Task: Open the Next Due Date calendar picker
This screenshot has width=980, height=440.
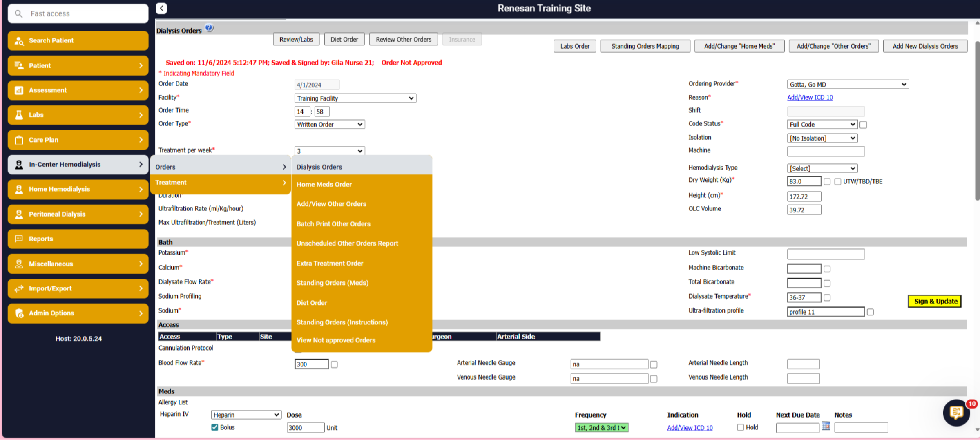Action: tap(826, 426)
